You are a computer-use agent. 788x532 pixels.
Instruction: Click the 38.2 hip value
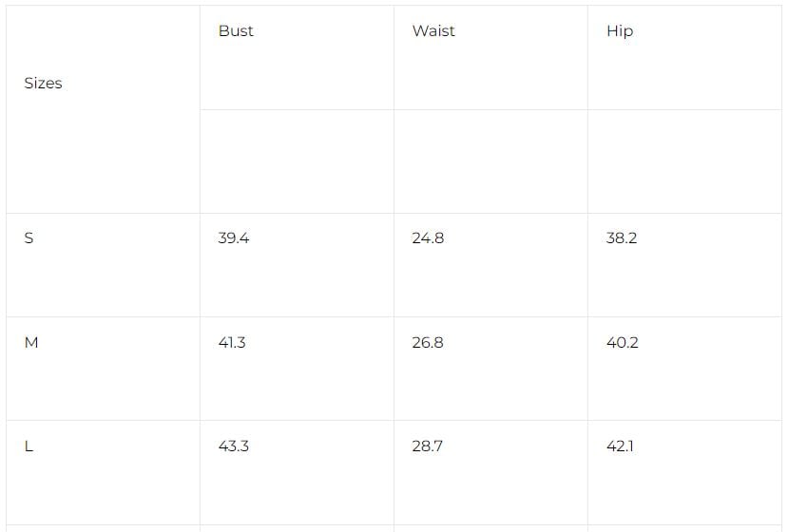(622, 238)
